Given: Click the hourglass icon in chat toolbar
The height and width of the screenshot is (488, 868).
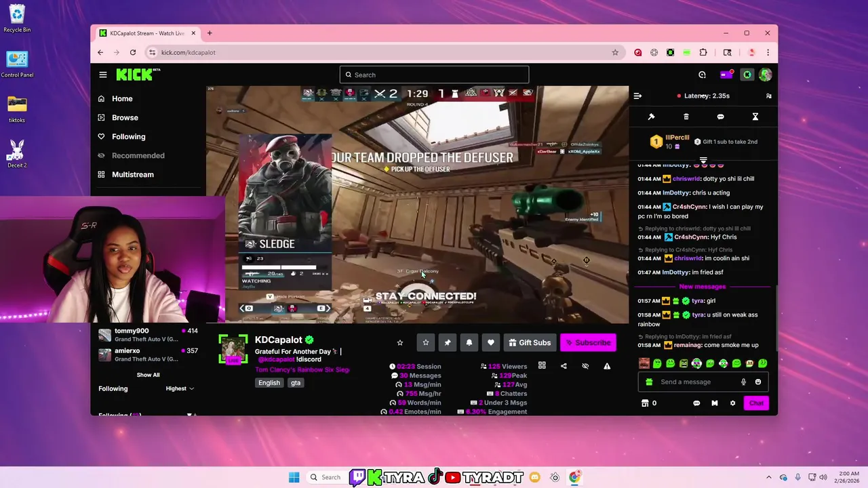Looking at the screenshot, I should pyautogui.click(x=755, y=117).
